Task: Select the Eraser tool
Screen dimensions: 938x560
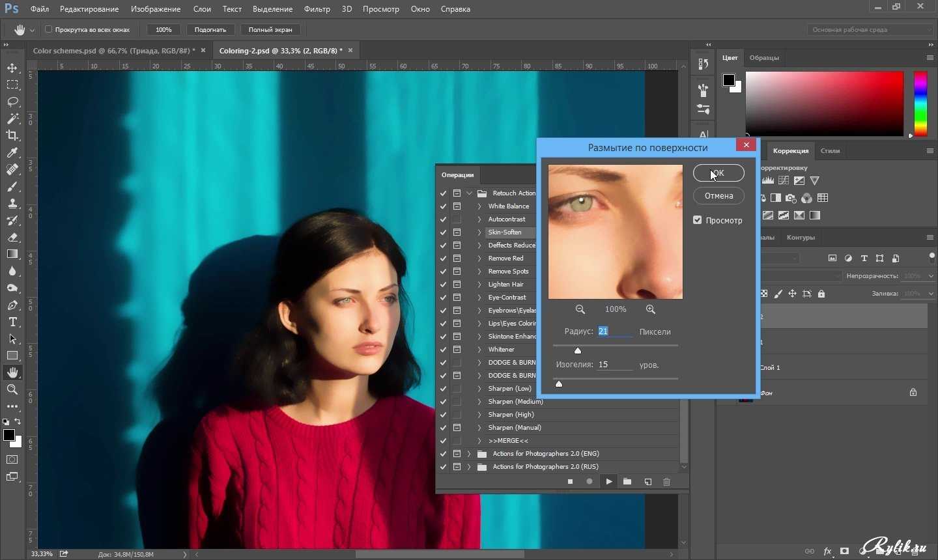Action: [12, 237]
